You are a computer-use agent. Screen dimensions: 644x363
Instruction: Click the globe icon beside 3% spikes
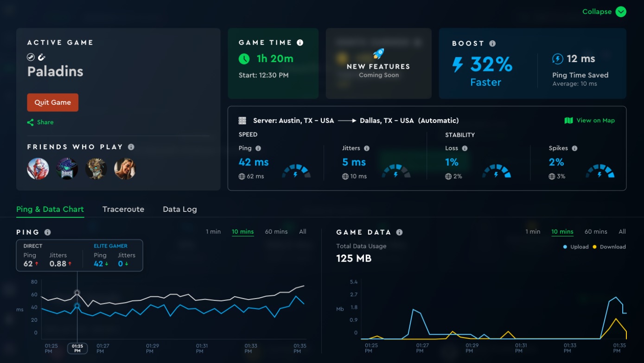point(552,177)
